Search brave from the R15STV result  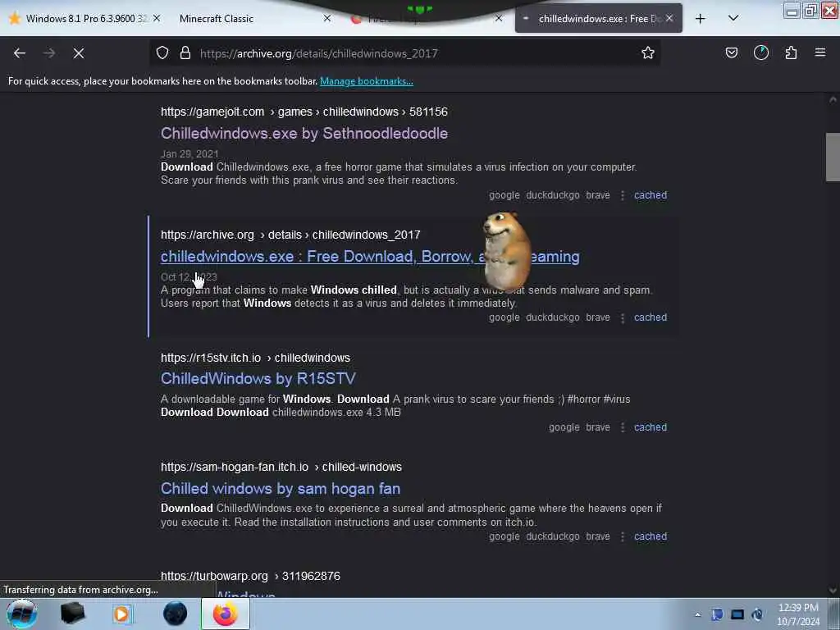click(x=598, y=427)
